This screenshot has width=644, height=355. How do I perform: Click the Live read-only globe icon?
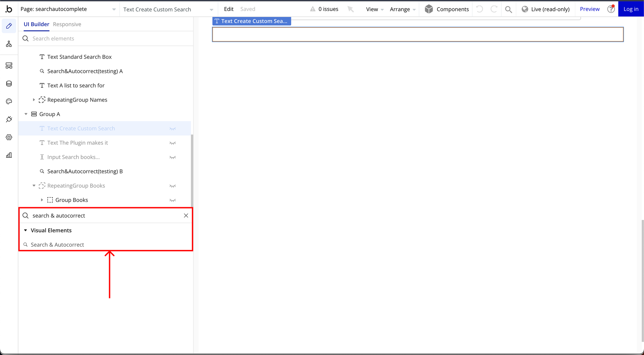pyautogui.click(x=525, y=9)
